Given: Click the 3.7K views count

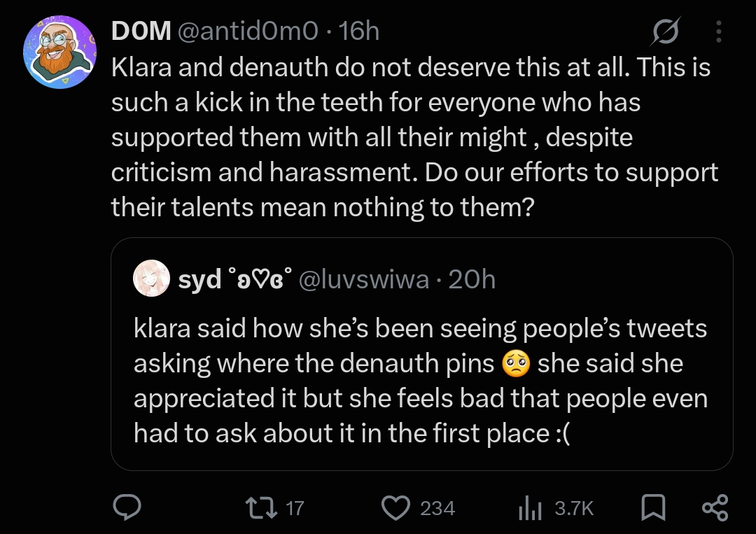Looking at the screenshot, I should click(574, 509).
